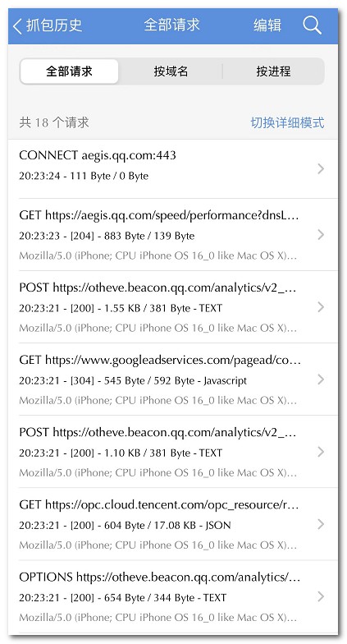
Task: Go back to 抓包历史 via back arrow
Action: coord(17,26)
